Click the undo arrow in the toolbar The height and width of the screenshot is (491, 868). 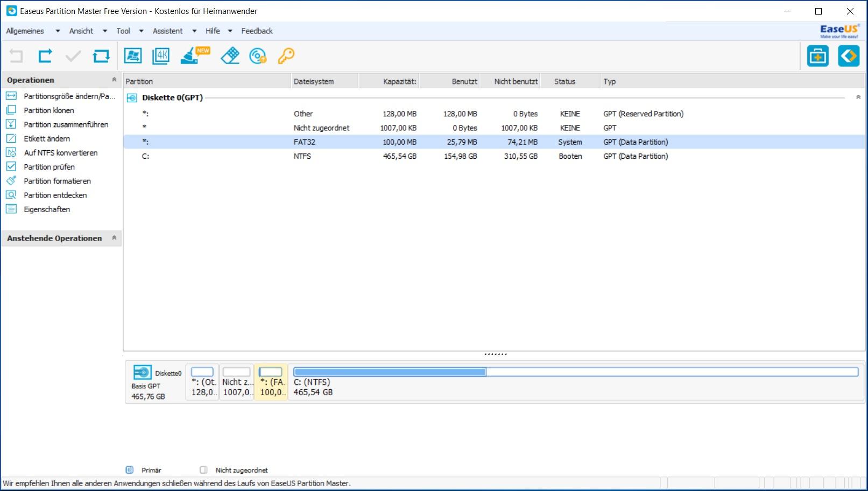point(17,56)
